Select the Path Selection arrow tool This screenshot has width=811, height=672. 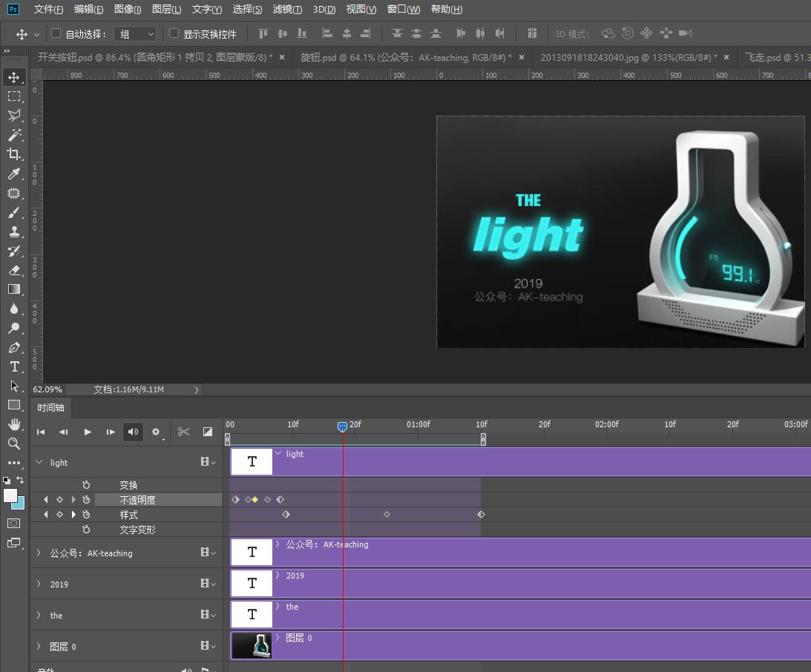click(14, 386)
